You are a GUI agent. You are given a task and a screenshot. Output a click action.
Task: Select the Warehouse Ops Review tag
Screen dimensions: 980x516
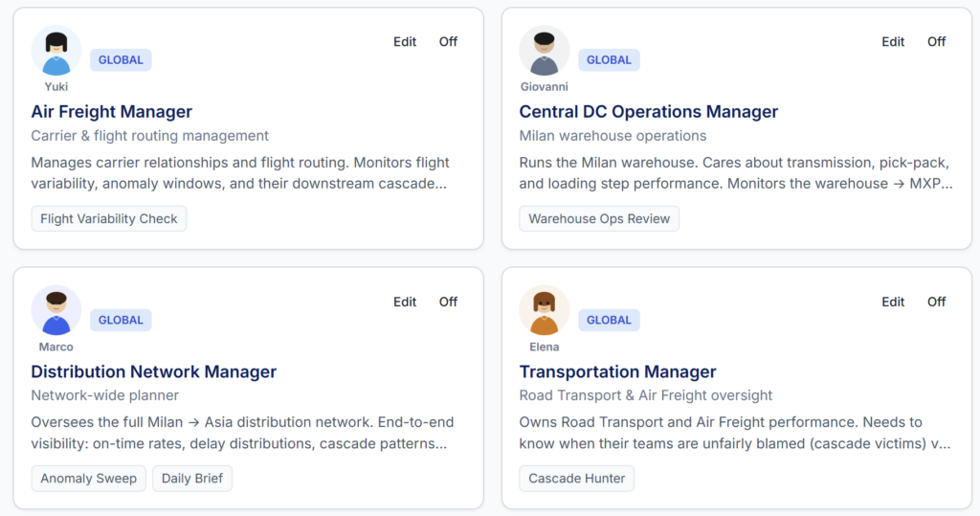point(599,219)
